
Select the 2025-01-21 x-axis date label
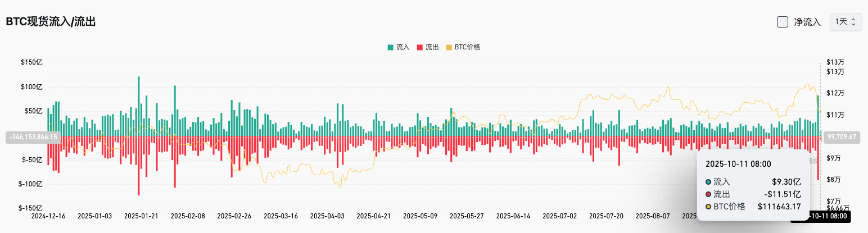coord(141,216)
